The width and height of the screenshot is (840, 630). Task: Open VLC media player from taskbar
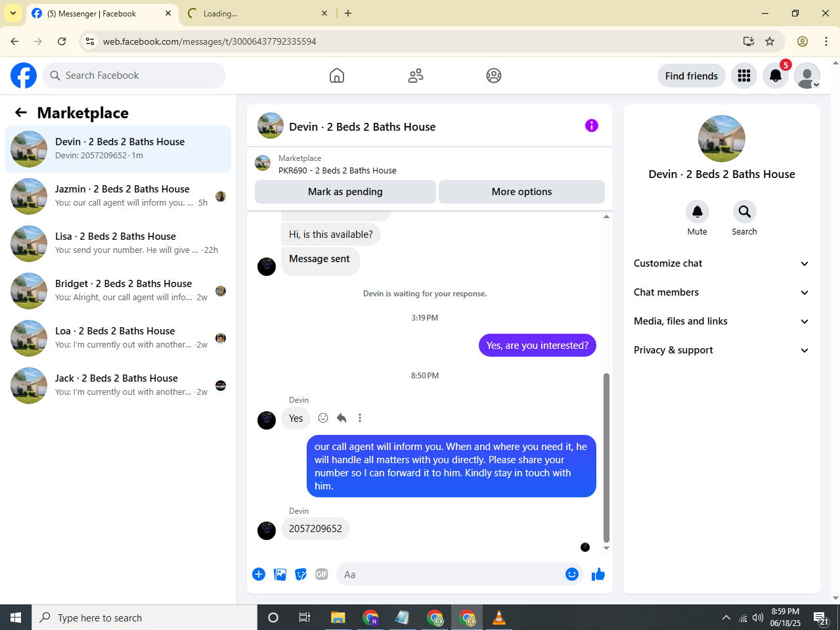point(499,618)
